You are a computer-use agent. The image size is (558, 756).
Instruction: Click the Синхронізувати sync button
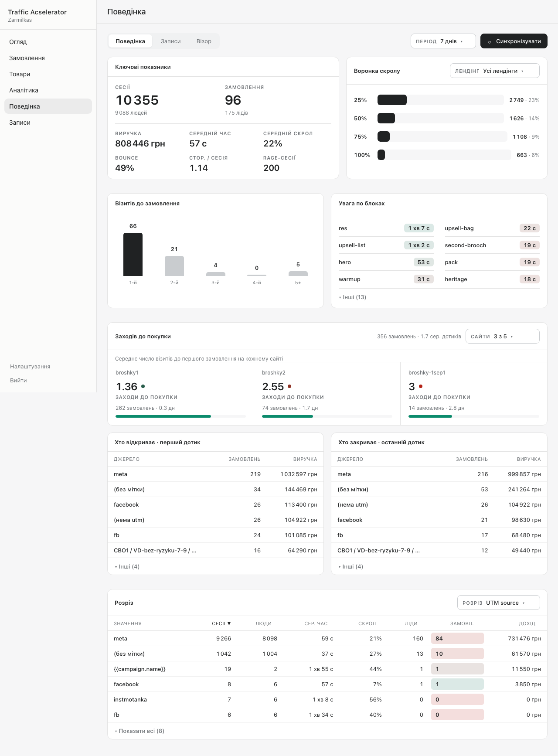(x=514, y=41)
